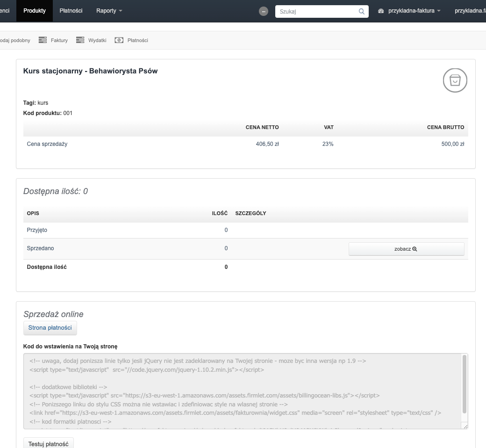
Task: Click the product title Kurs stacjonarny
Action: pos(91,71)
